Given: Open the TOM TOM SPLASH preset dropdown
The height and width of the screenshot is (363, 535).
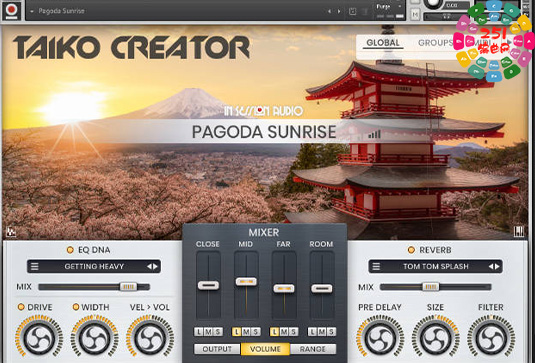Looking at the screenshot, I should click(435, 266).
